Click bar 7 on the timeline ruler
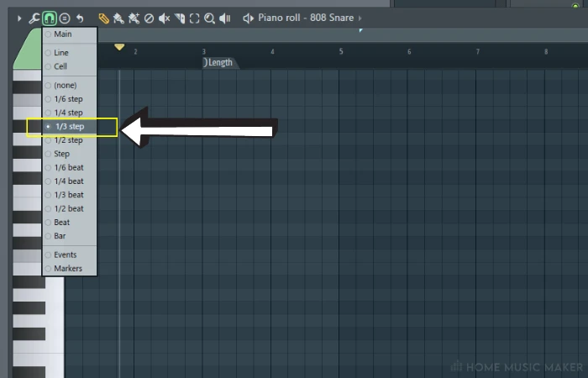588x378 pixels. (478, 52)
